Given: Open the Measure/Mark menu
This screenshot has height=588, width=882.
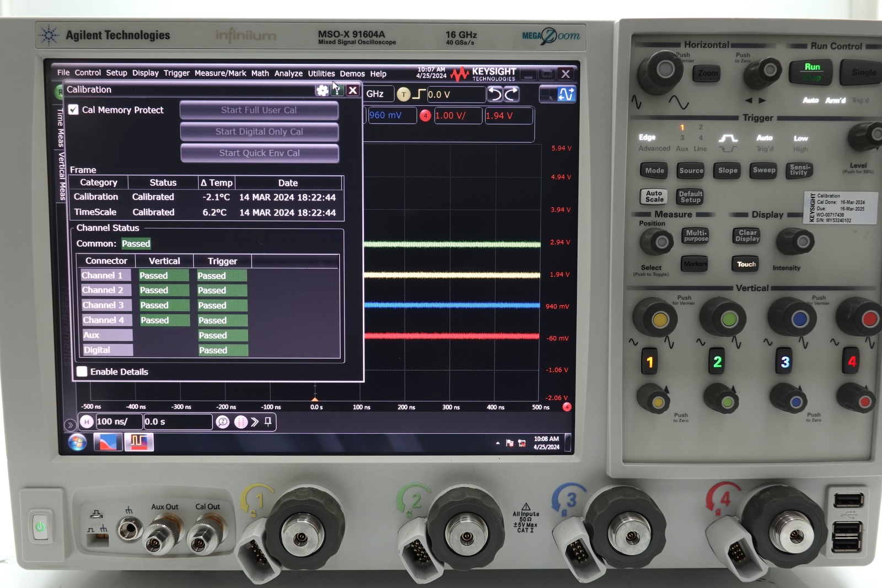Looking at the screenshot, I should [220, 73].
